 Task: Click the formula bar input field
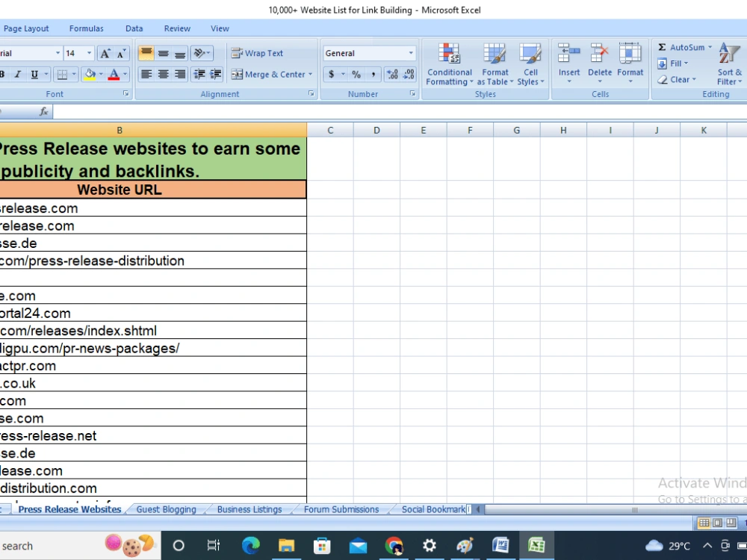400,111
